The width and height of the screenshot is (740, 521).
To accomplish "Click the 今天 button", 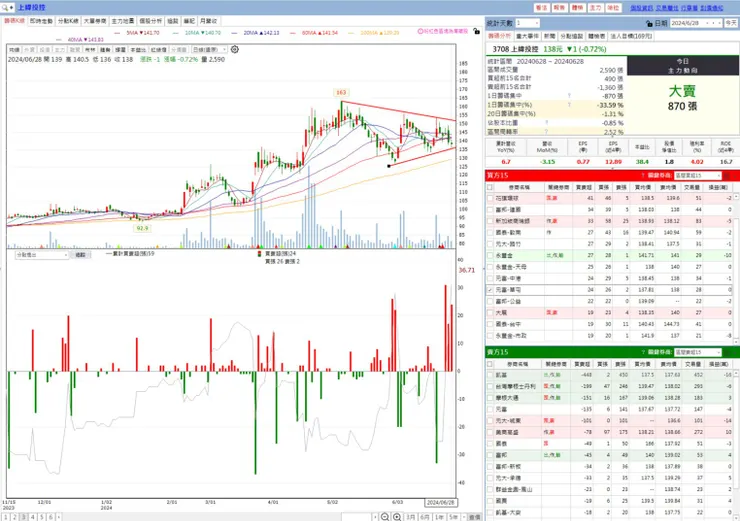I will (731, 23).
